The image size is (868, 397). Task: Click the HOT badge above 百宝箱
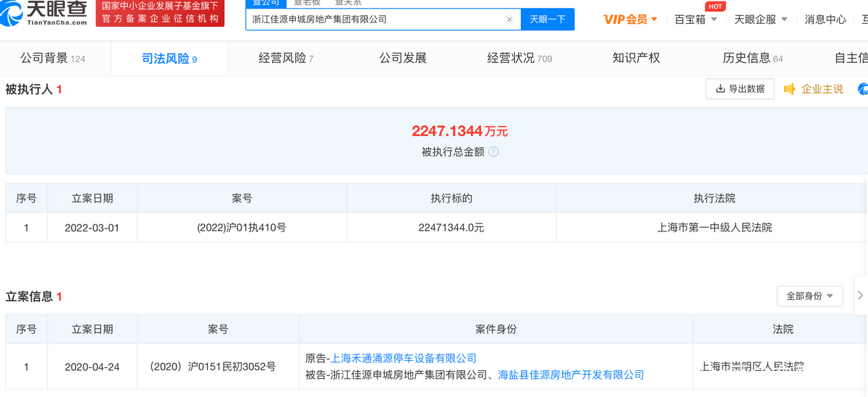[715, 7]
